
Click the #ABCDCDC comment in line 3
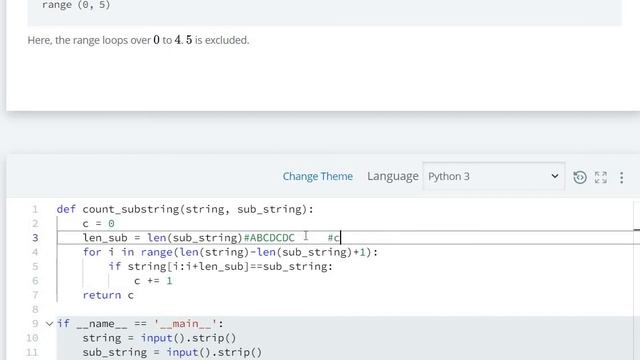tap(269, 238)
